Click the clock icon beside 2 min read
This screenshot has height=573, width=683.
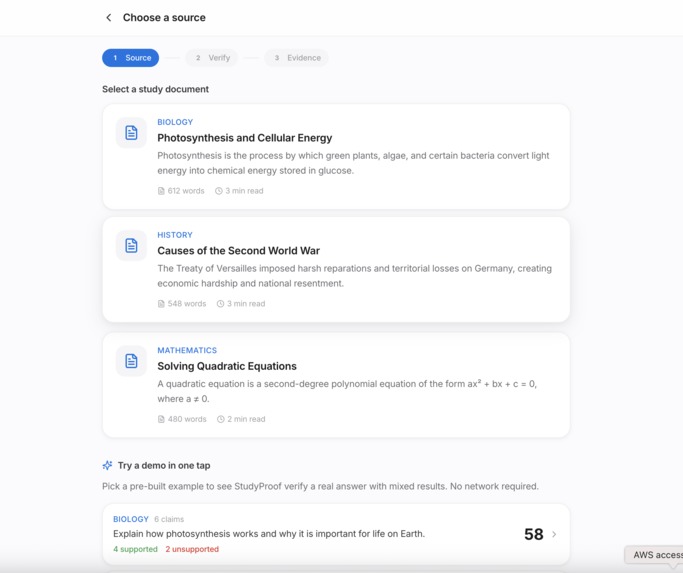pyautogui.click(x=221, y=419)
